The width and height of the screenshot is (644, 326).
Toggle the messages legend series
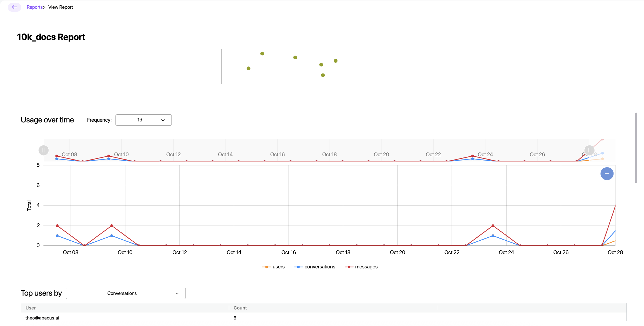click(361, 267)
